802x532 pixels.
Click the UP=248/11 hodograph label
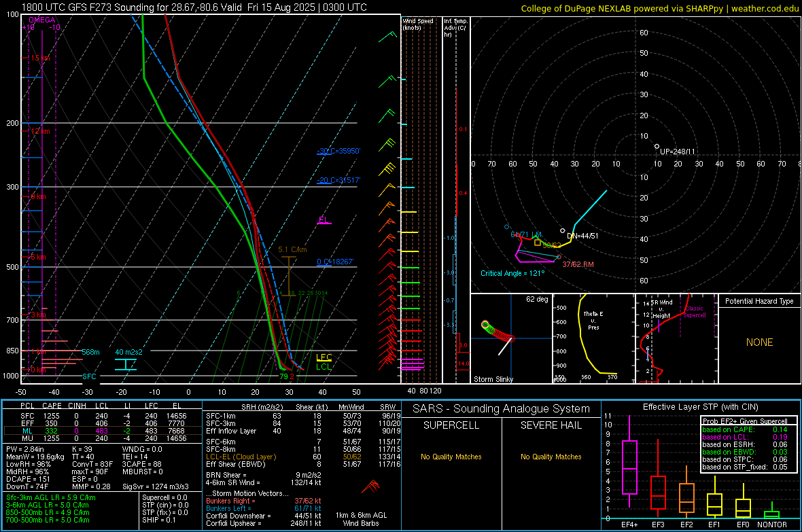point(678,152)
